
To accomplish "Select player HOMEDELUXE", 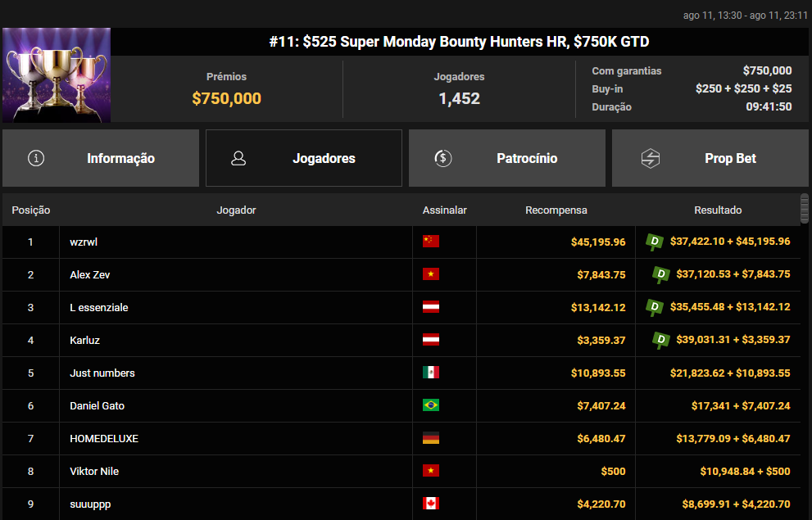I will (x=104, y=438).
